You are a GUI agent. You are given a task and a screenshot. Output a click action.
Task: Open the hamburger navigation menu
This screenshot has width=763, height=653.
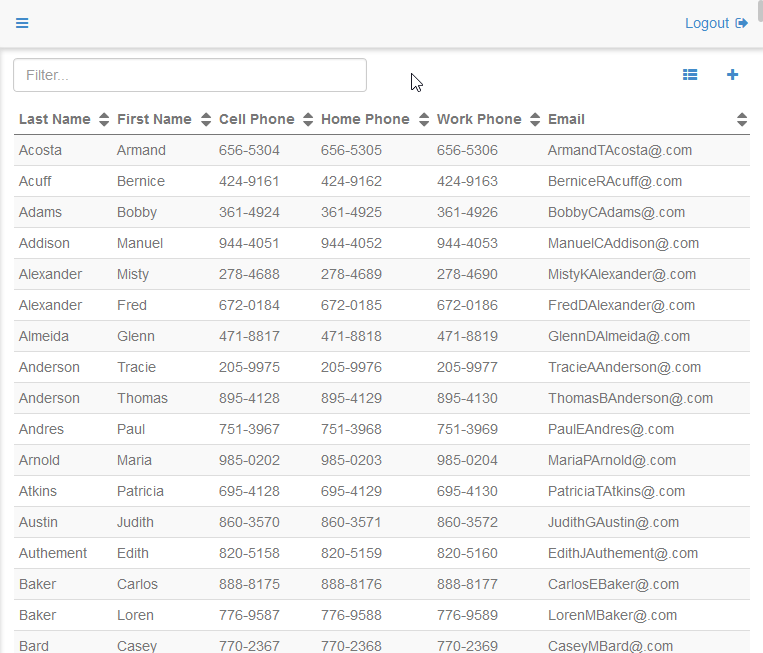22,23
